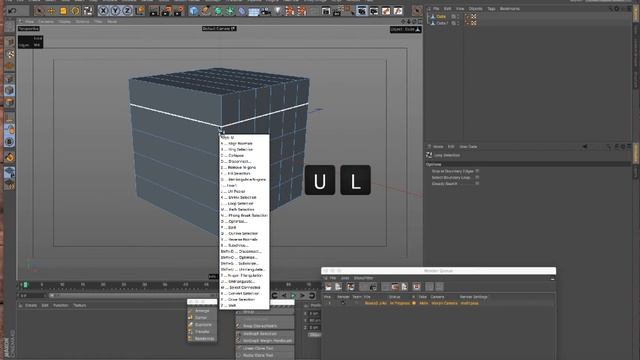Choose Fill Selection from popup menu
Screen dimensions: 640x360
coord(244,173)
